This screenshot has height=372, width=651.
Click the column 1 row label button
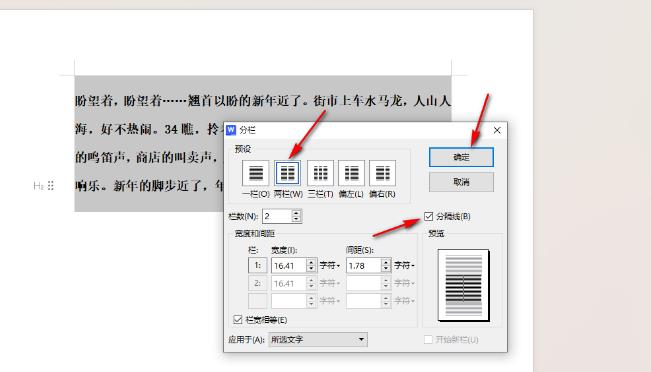tap(257, 265)
